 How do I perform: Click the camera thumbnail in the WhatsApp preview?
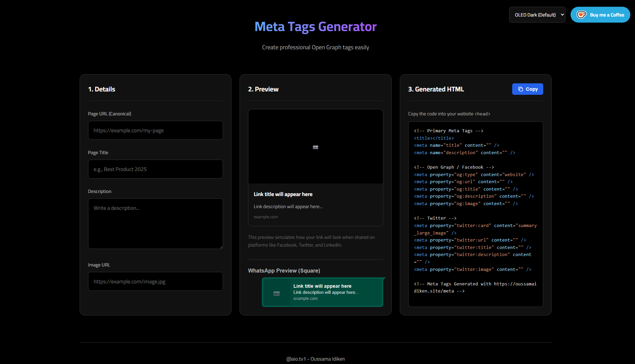tap(277, 293)
